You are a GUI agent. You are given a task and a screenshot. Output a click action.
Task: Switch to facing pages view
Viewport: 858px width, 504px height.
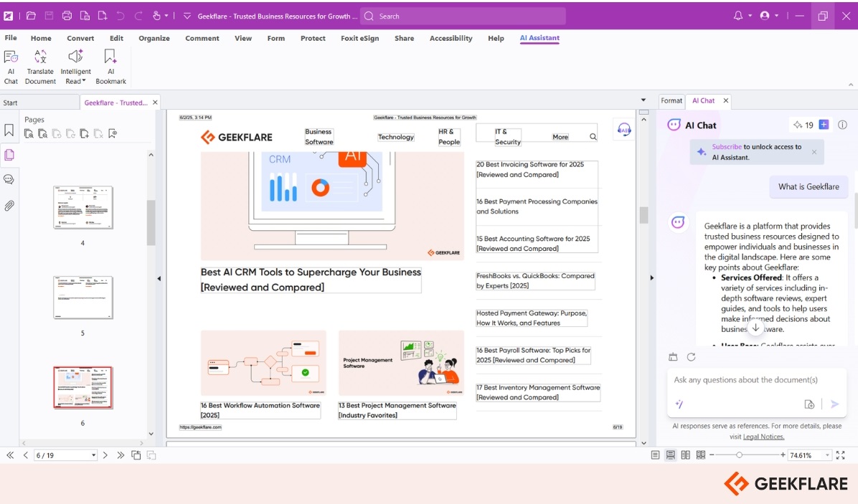tap(685, 455)
